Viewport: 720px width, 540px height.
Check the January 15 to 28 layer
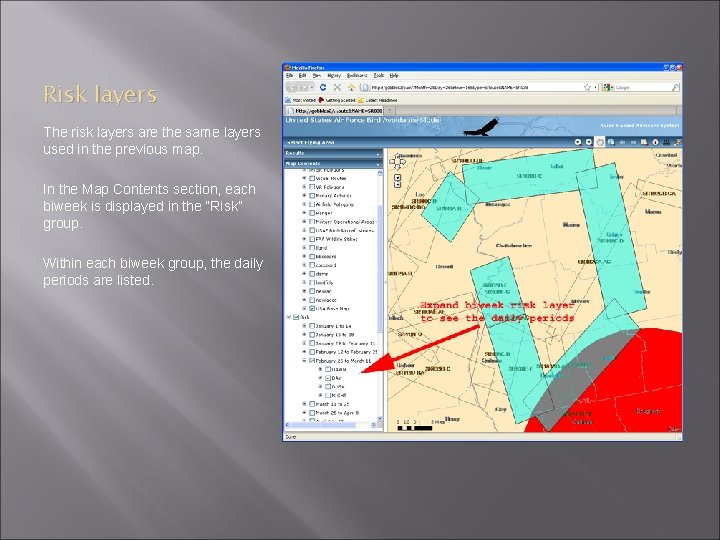[312, 335]
